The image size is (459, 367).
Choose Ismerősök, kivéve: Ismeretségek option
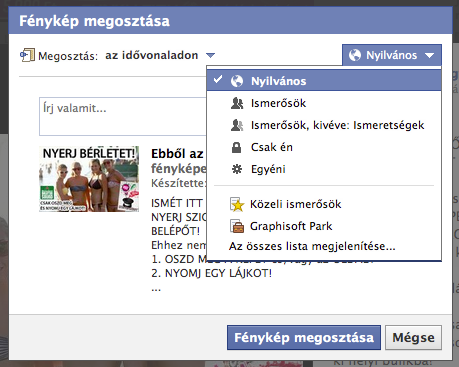(324, 125)
